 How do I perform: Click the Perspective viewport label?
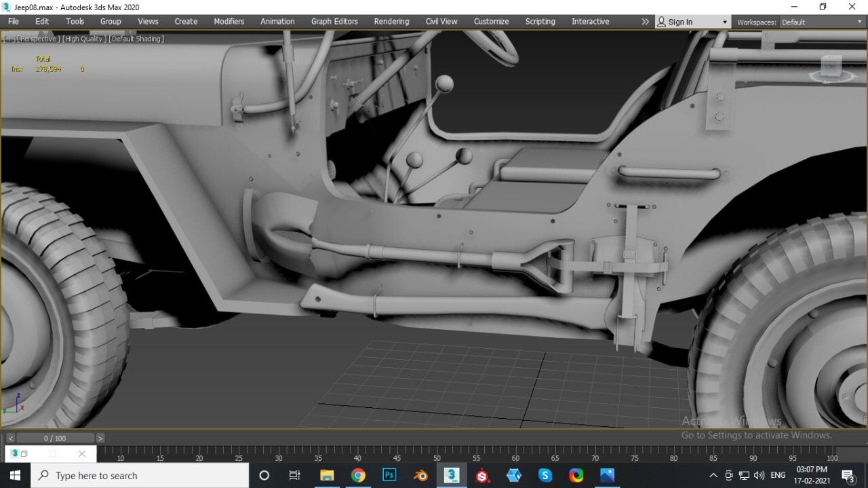[x=38, y=39]
